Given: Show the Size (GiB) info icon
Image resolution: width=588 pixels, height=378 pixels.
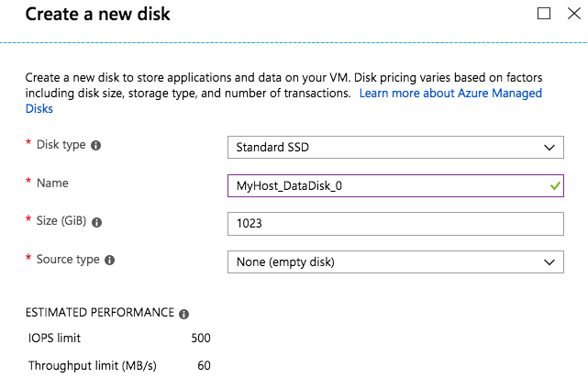Looking at the screenshot, I should pyautogui.click(x=96, y=222).
